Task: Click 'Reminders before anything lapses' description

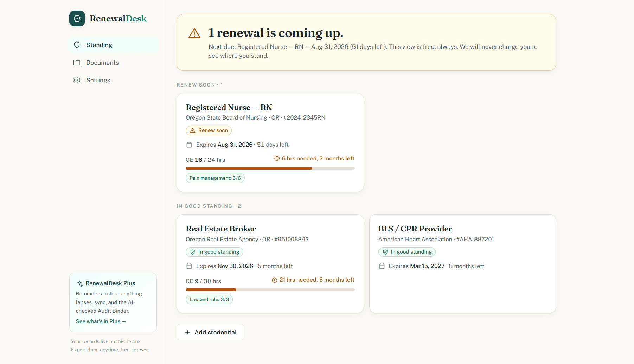Action: 109,302
